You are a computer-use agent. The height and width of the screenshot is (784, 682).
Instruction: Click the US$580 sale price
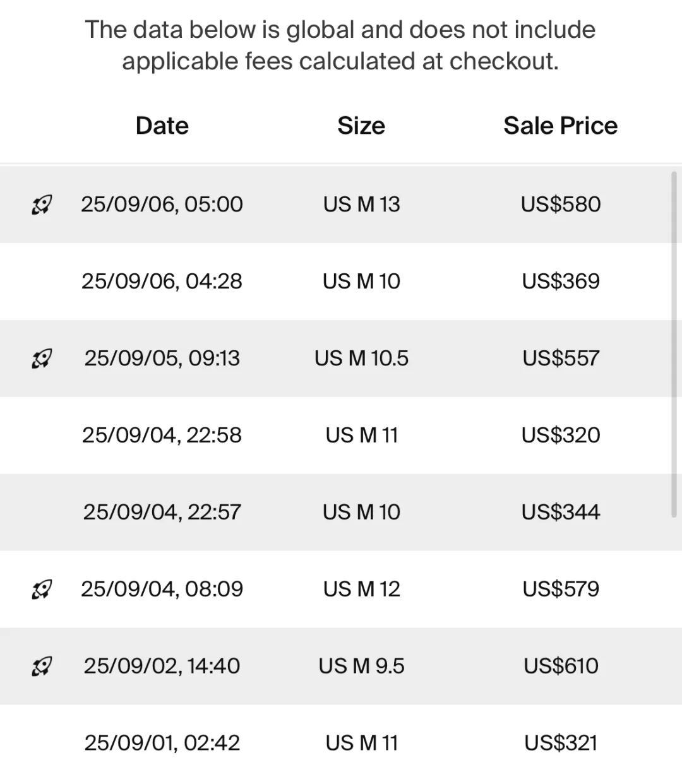560,205
